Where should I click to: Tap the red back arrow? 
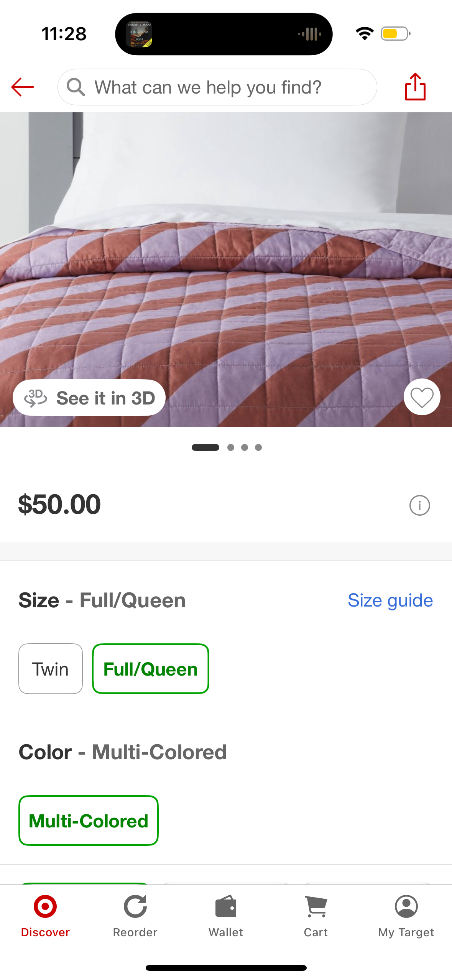point(23,87)
